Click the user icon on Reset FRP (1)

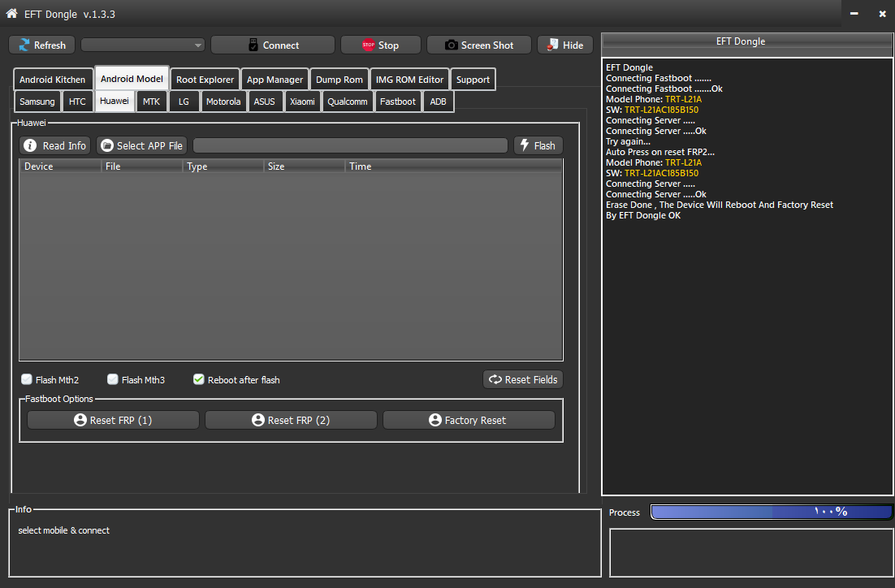pyautogui.click(x=80, y=420)
